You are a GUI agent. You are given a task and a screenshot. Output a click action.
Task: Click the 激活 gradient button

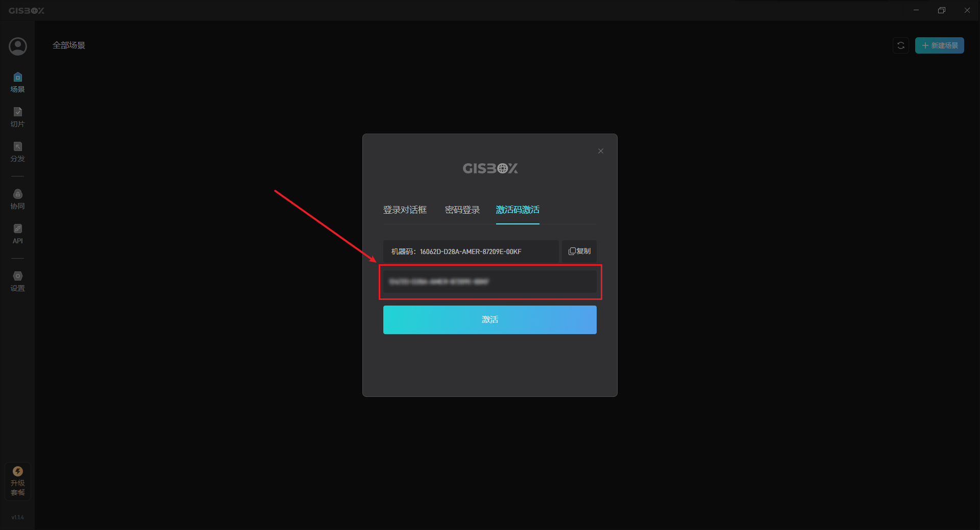coord(490,320)
